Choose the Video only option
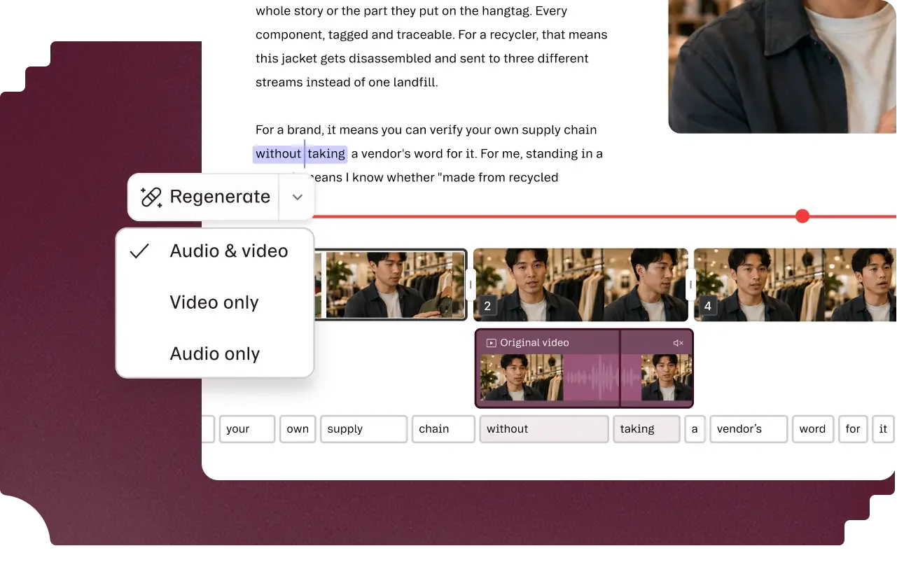Image resolution: width=897 pixels, height=588 pixels. (214, 302)
